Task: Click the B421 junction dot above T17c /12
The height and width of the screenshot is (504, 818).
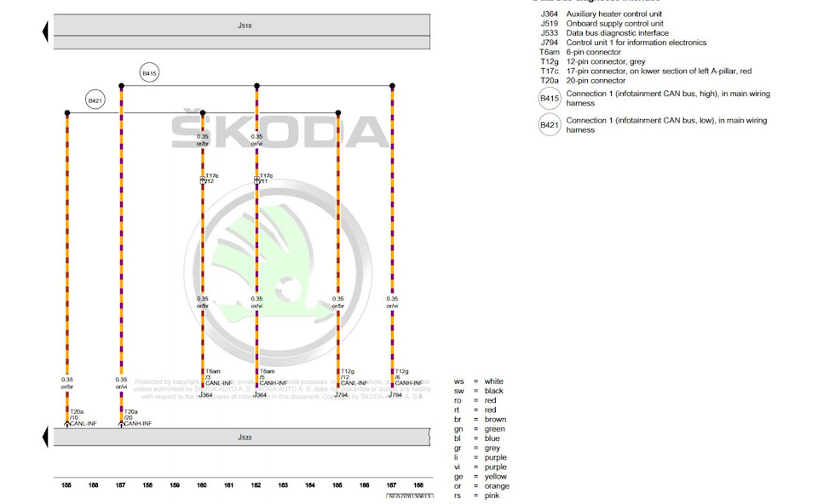Action: pos(203,112)
